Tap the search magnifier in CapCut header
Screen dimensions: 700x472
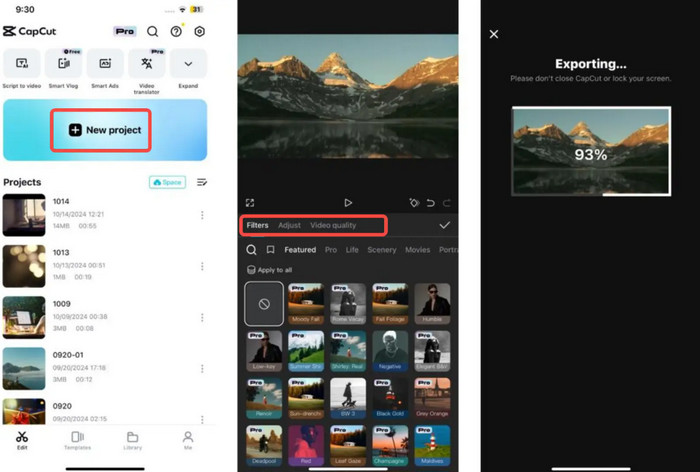(x=152, y=32)
